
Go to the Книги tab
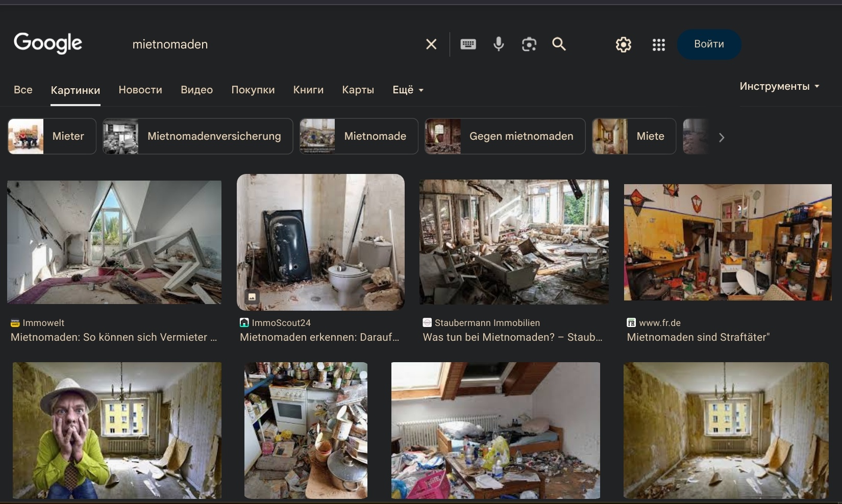click(x=308, y=90)
